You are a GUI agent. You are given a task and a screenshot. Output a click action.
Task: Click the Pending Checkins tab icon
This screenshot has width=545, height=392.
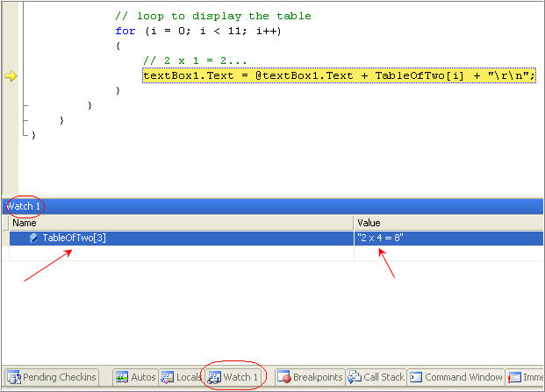click(x=14, y=377)
